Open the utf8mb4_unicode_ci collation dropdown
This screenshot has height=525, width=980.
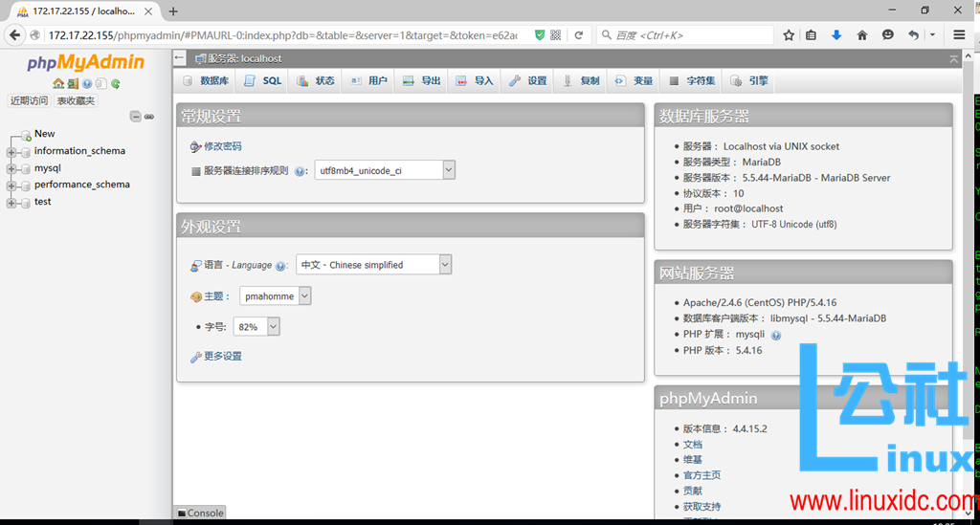(385, 170)
